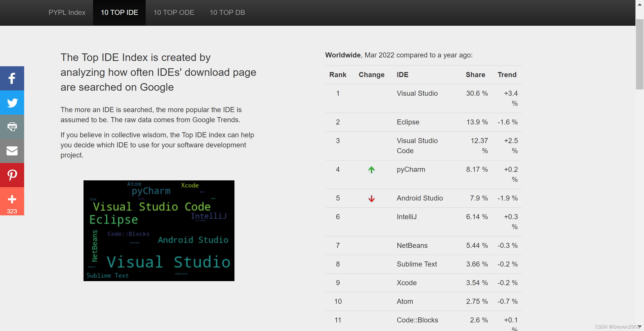Select the 10 TOP IDE tab
The width and height of the screenshot is (644, 331).
point(119,12)
